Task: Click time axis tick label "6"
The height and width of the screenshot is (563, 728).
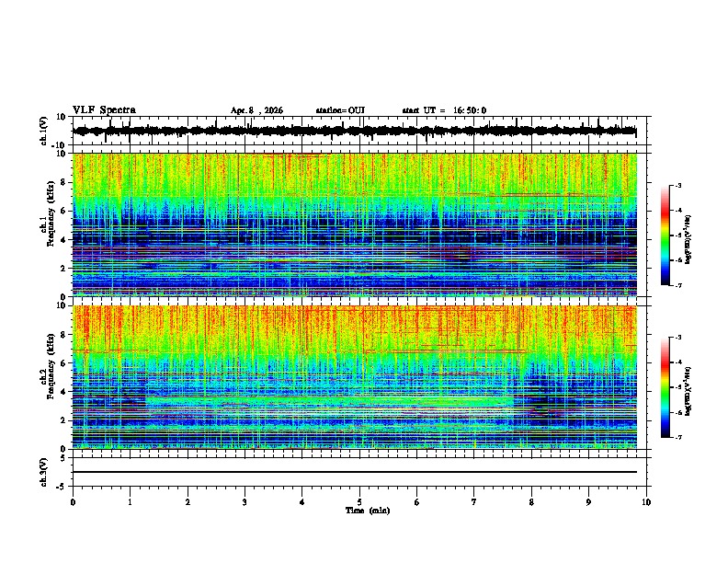Action: 417,502
